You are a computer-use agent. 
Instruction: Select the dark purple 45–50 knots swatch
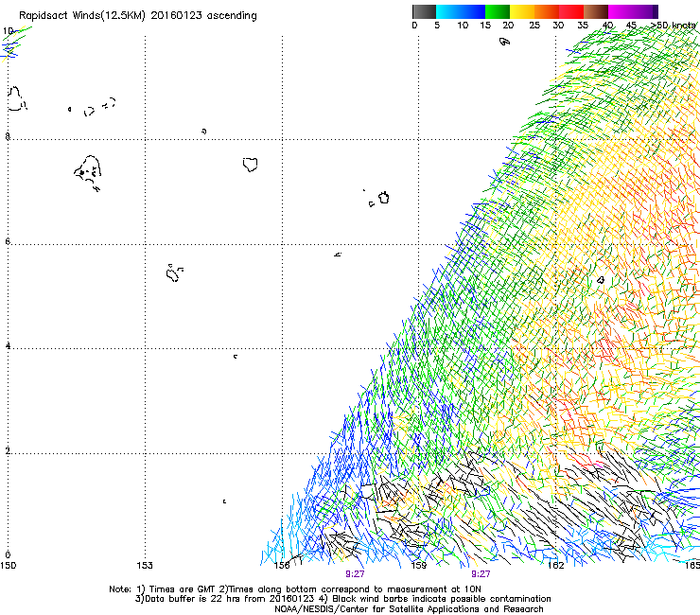click(x=645, y=11)
